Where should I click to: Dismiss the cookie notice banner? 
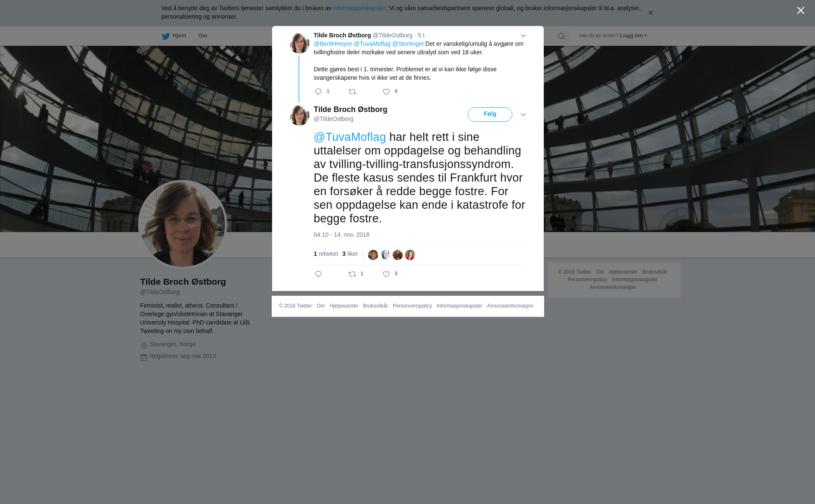pos(650,13)
